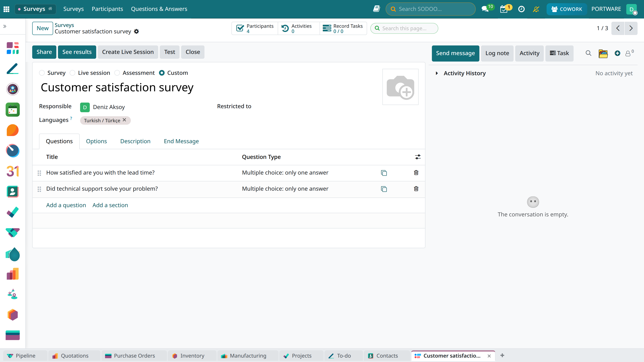Switch to the Options tab
644x362 pixels.
click(x=96, y=141)
